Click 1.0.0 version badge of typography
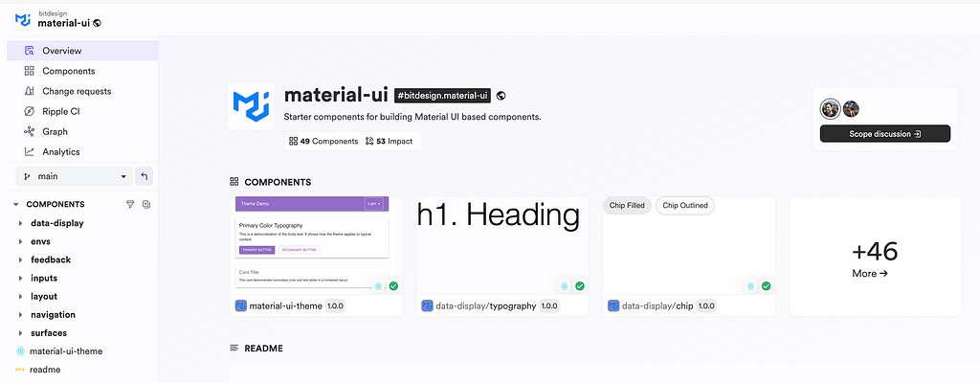Screen dimensions: 980x383 coord(549,306)
